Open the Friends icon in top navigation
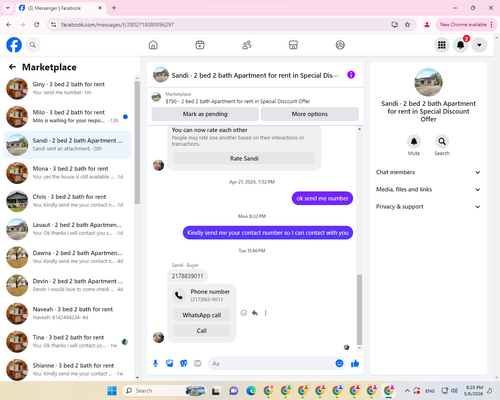Image resolution: width=500 pixels, height=400 pixels. coord(247,45)
